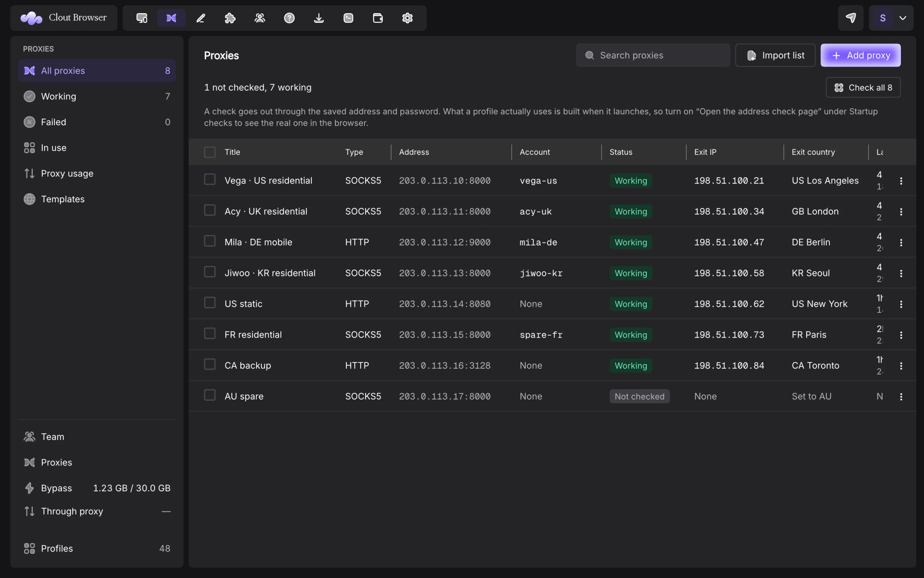Open row menu for Vega · US residential
The width and height of the screenshot is (924, 578).
[x=901, y=181]
